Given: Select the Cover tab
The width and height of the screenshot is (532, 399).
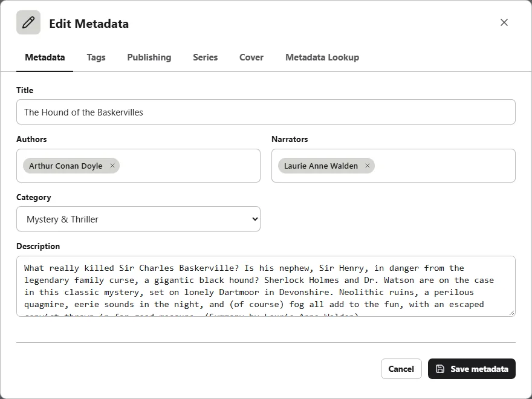Looking at the screenshot, I should click(x=251, y=57).
